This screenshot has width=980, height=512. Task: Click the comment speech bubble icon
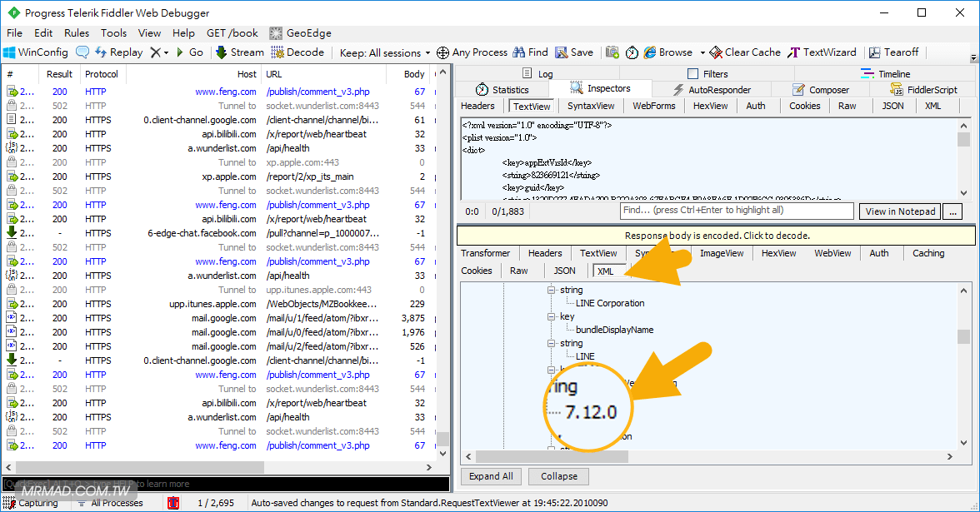(x=82, y=52)
